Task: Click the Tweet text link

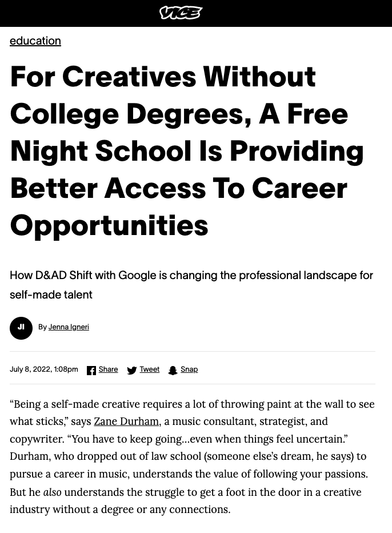Action: pyautogui.click(x=149, y=369)
